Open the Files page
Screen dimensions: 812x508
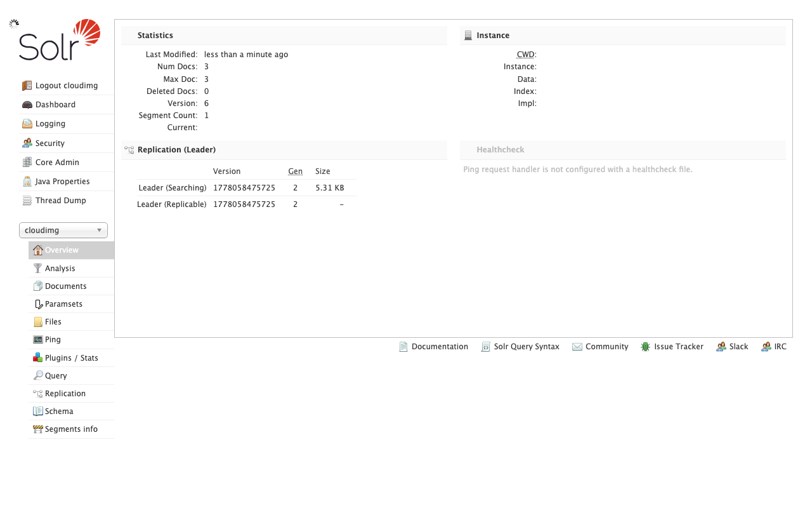72,322
